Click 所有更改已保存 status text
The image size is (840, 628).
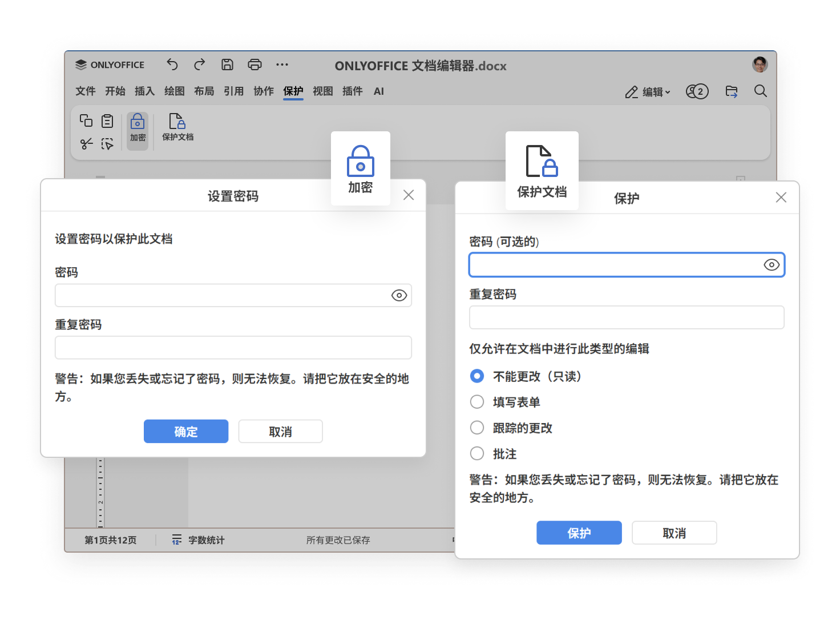(338, 540)
